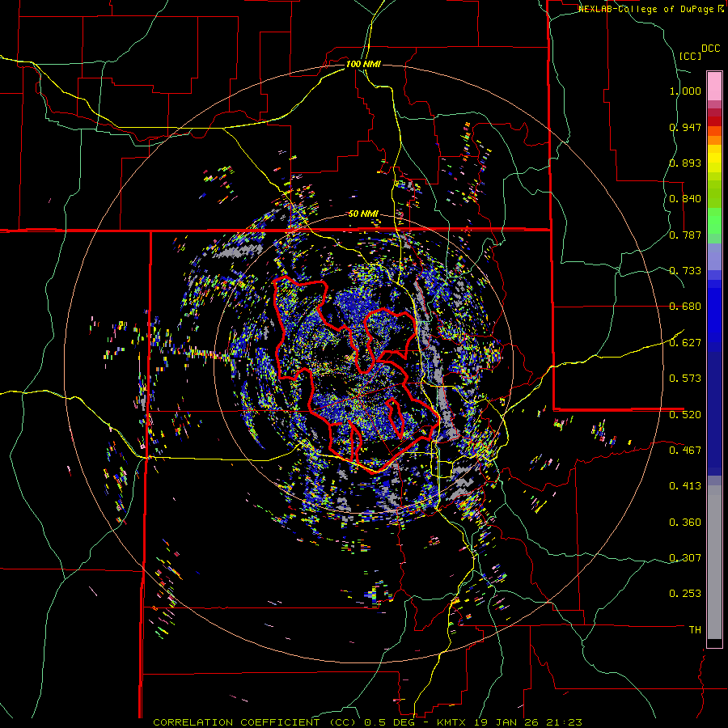The width and height of the screenshot is (728, 728).
Task: Click the 0.627 scale value label
Action: point(685,342)
